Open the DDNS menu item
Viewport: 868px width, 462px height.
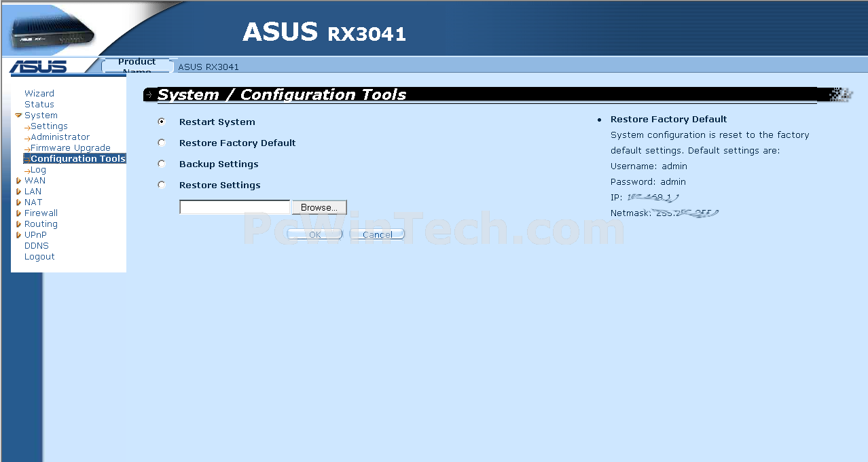(x=37, y=246)
